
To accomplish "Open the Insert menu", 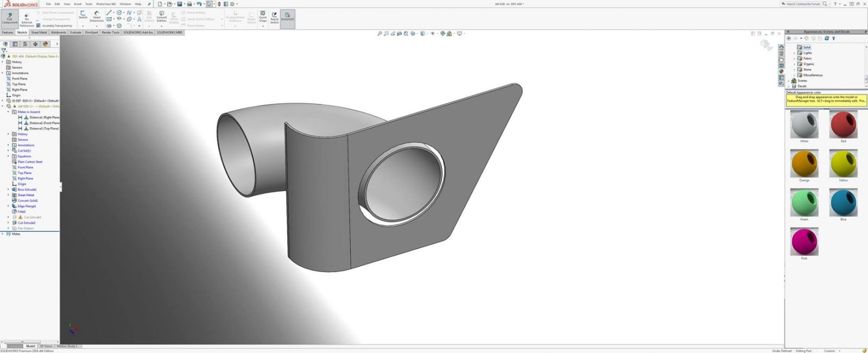I will coord(78,4).
